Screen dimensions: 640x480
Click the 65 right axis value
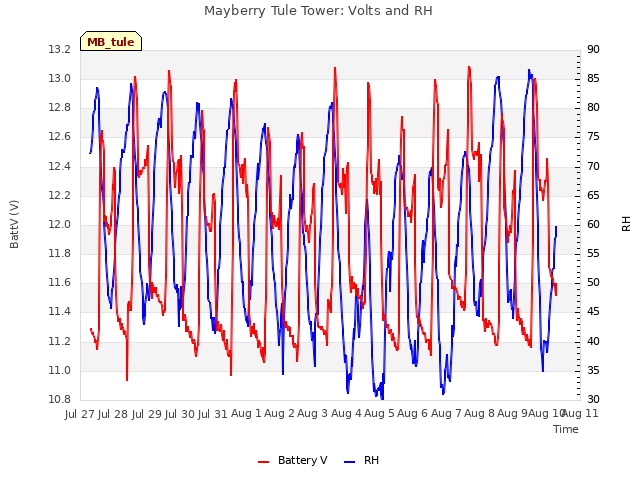[x=593, y=196]
